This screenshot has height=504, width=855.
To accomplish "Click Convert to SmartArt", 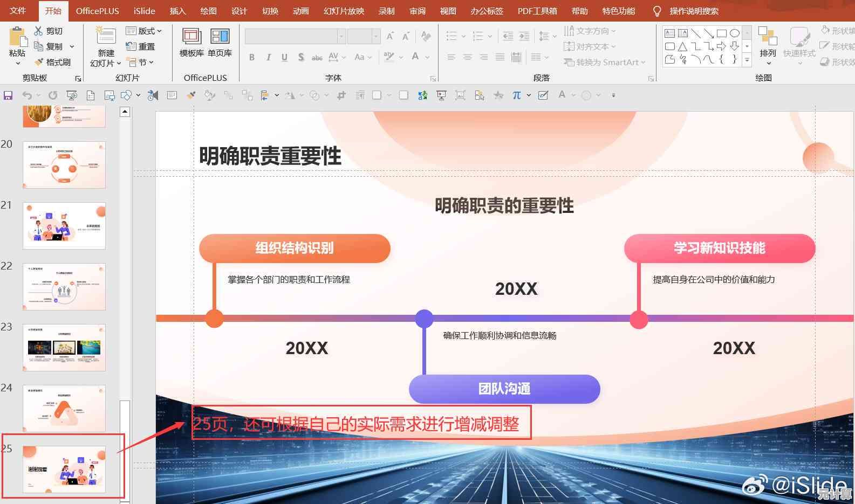I will [x=604, y=62].
